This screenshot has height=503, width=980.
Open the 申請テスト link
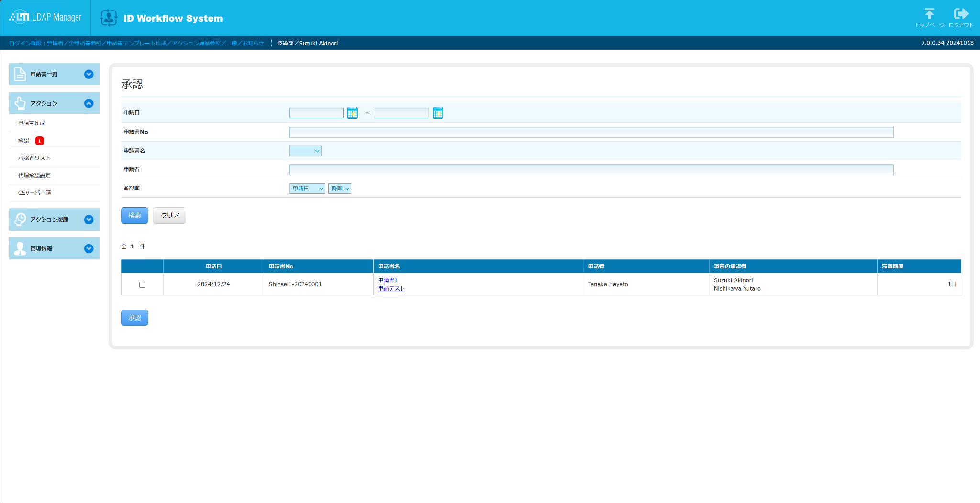tap(391, 289)
